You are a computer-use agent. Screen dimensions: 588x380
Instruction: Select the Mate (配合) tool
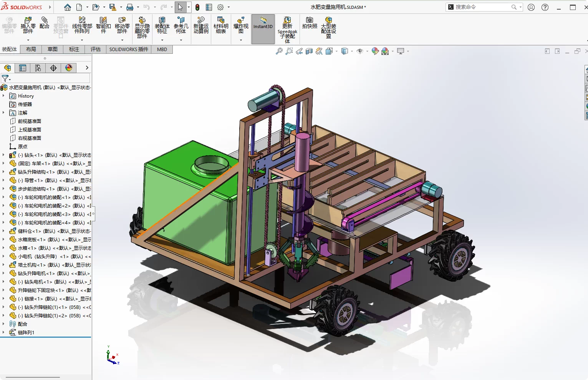coord(45,23)
